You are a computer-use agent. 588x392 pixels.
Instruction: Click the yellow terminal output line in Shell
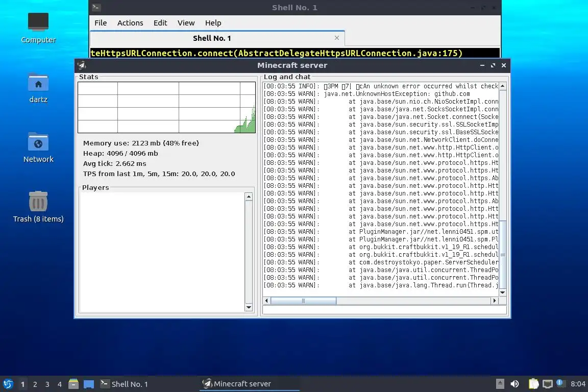277,53
